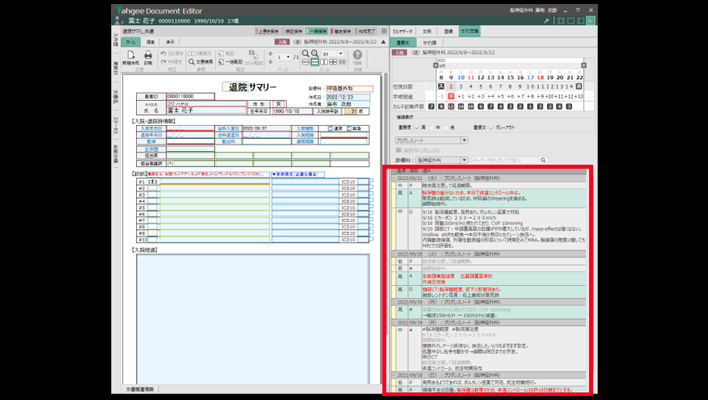Check the 緊急 admission type checkbox
The width and height of the screenshot is (708, 400).
(x=349, y=129)
